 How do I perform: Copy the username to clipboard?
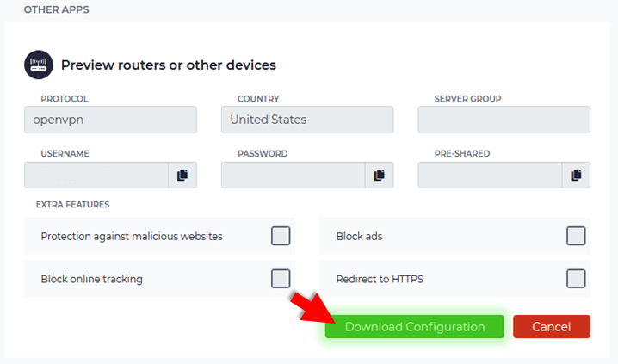click(x=182, y=175)
